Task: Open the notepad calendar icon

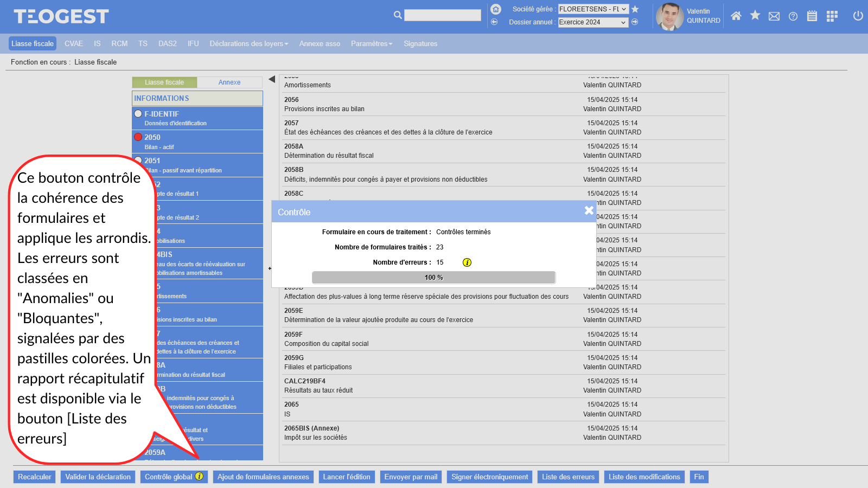Action: 812,16
